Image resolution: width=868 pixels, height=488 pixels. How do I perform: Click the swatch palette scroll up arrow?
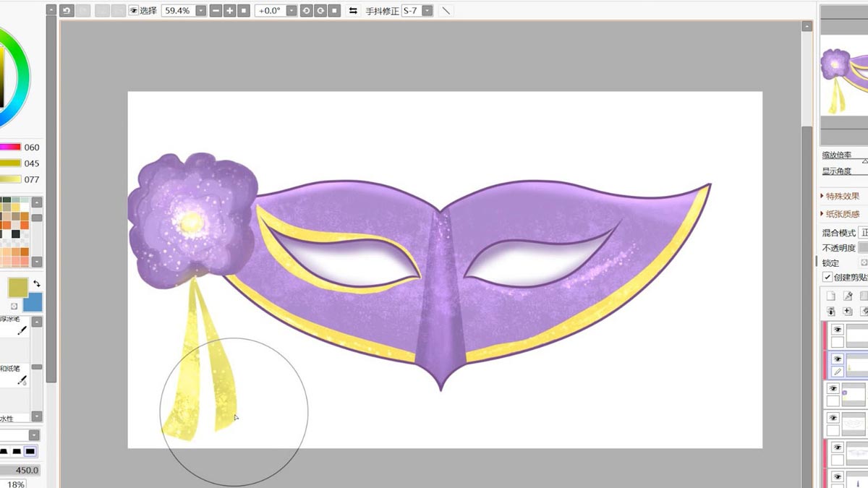point(37,202)
